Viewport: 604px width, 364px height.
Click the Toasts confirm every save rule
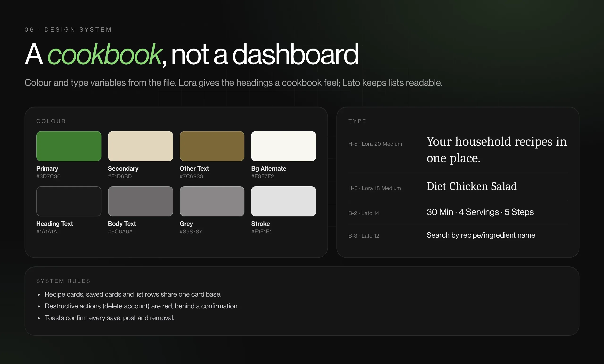pos(109,318)
